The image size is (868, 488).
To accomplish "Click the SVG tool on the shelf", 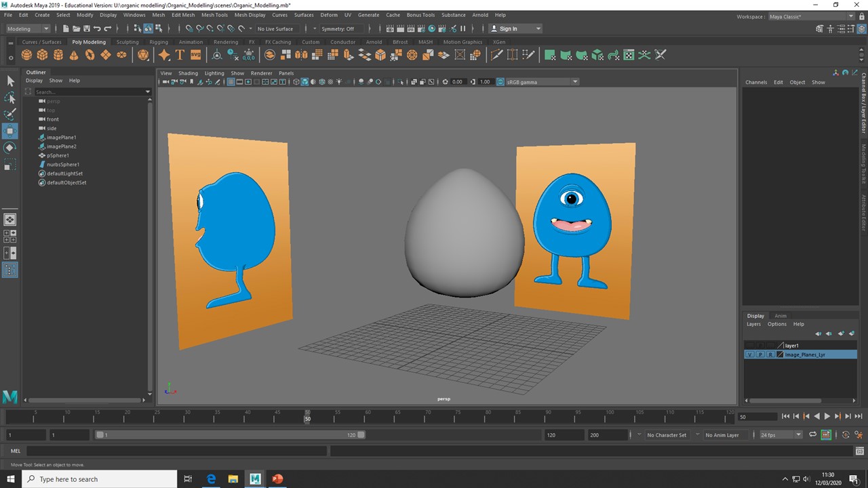I will point(196,55).
